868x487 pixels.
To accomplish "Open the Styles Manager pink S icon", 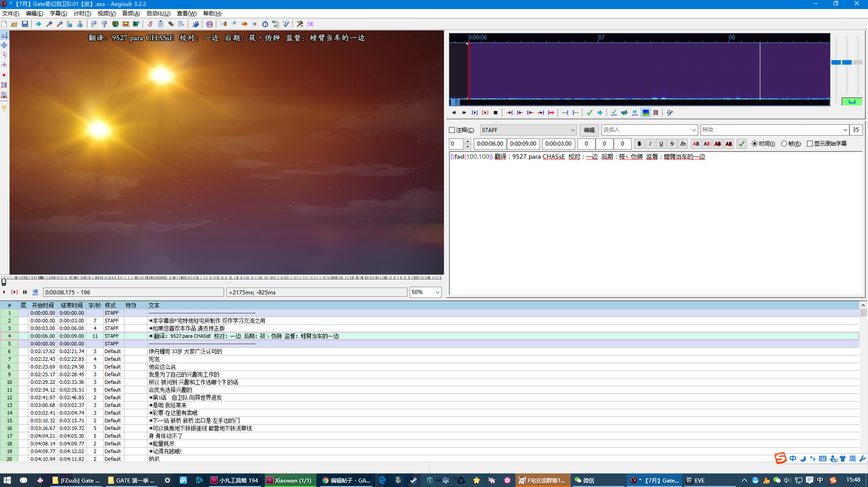I will point(150,24).
